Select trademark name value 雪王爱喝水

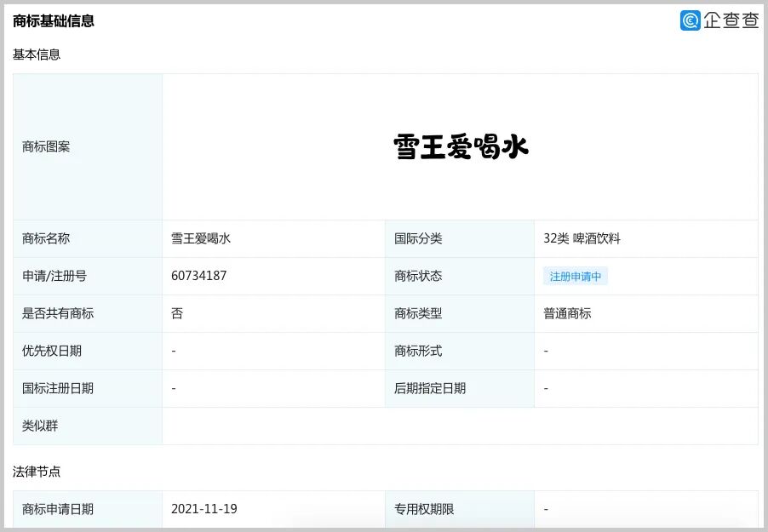pos(201,238)
